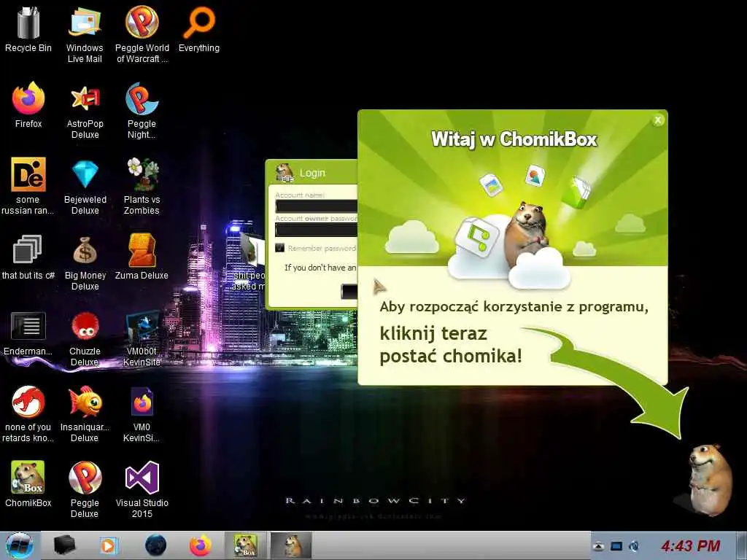Screen dimensions: 747x560
Task: Launch Visual Studio 2015 desktop icon
Action: coord(142,477)
